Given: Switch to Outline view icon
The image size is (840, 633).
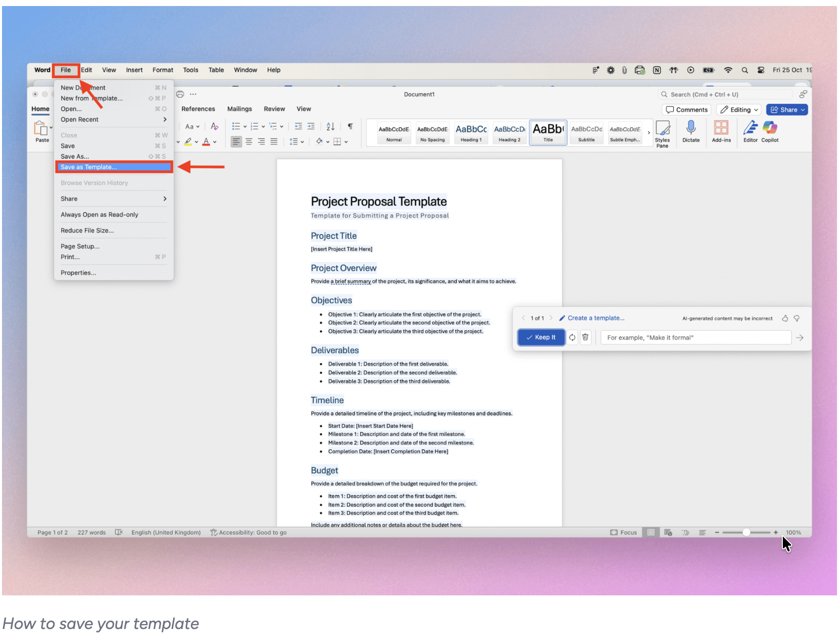Looking at the screenshot, I should pyautogui.click(x=685, y=533).
